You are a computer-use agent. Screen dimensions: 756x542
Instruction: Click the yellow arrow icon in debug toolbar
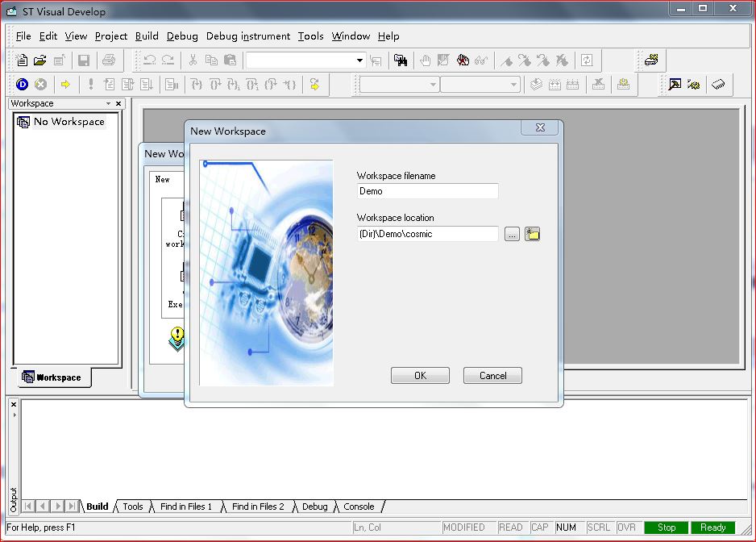pos(66,85)
